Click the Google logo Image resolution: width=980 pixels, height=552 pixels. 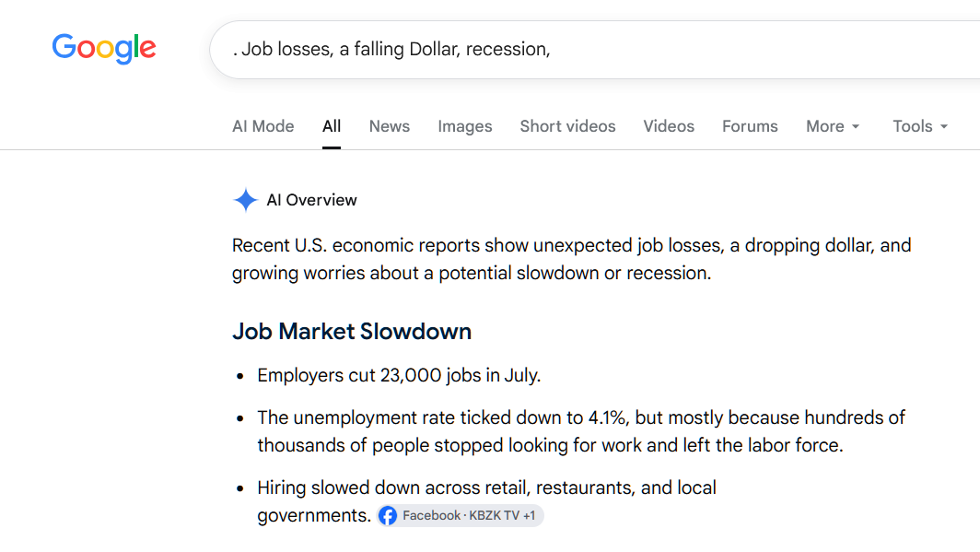(104, 48)
